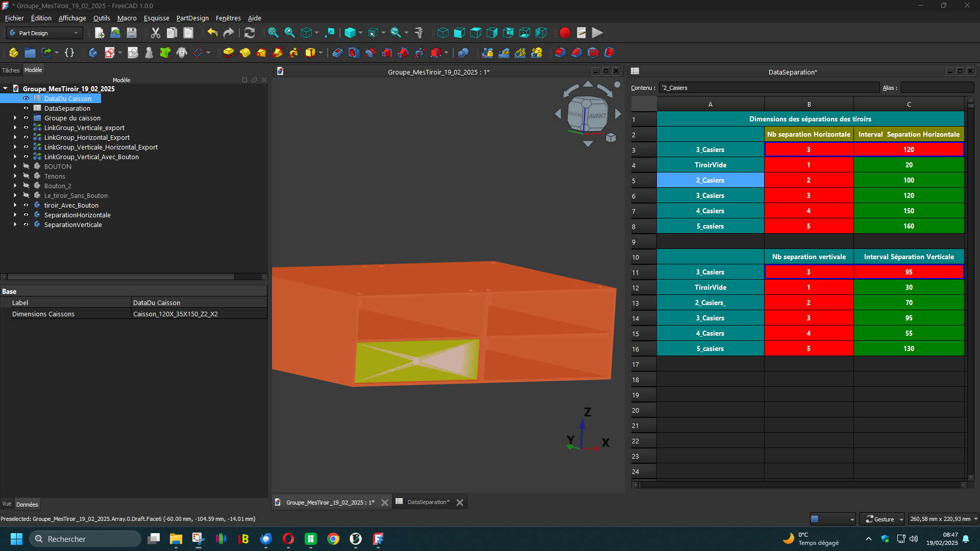Select the yellow Pad tool icon
The width and height of the screenshot is (980, 551).
coord(229,53)
